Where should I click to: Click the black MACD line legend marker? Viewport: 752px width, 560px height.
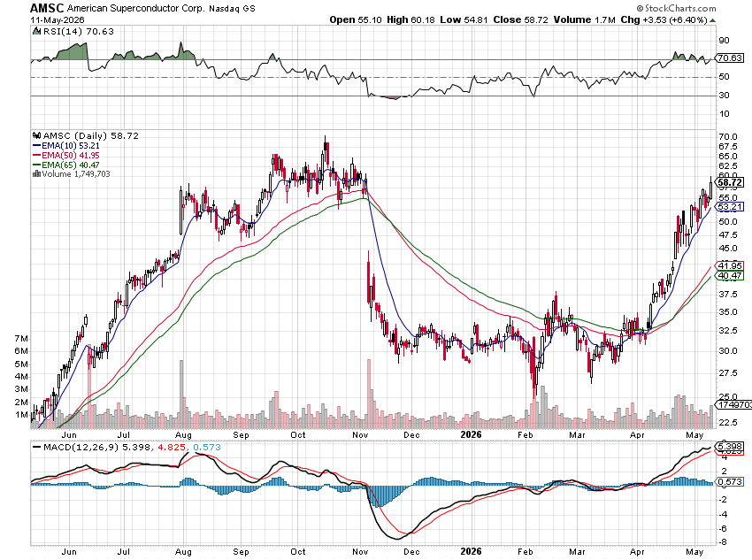coord(36,448)
